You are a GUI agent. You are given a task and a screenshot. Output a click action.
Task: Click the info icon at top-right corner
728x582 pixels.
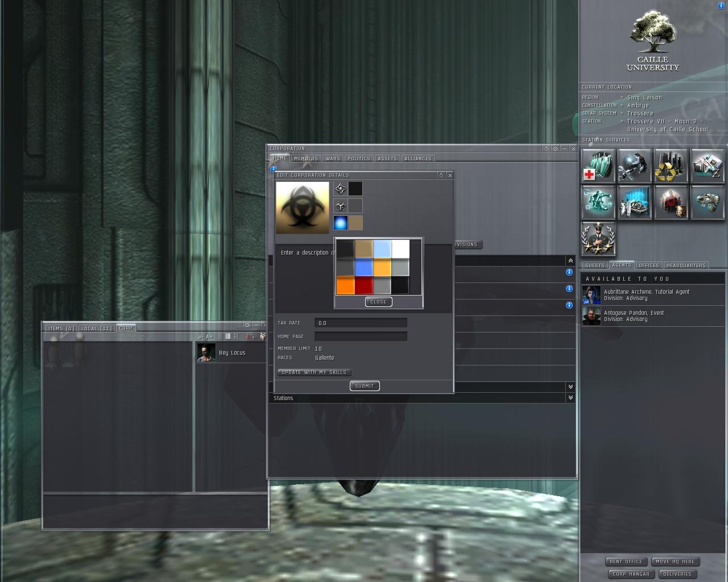pyautogui.click(x=721, y=6)
